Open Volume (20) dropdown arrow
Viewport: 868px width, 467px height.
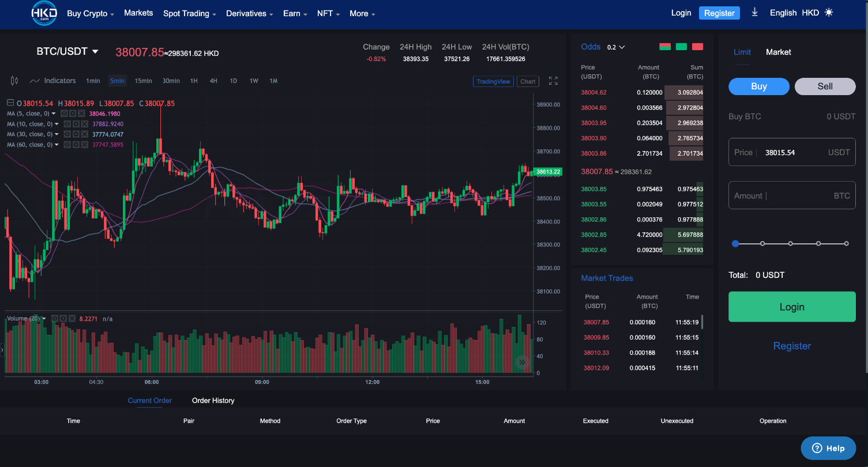(44, 318)
